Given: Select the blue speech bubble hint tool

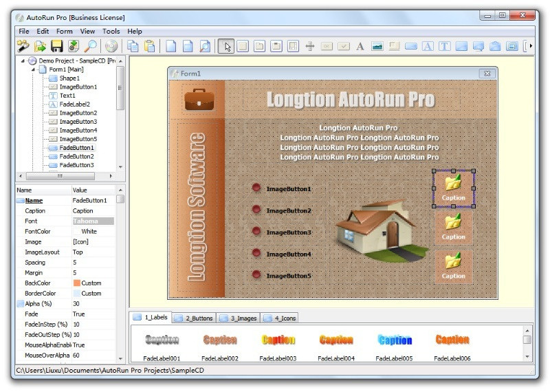Looking at the screenshot, I should click(x=478, y=46).
